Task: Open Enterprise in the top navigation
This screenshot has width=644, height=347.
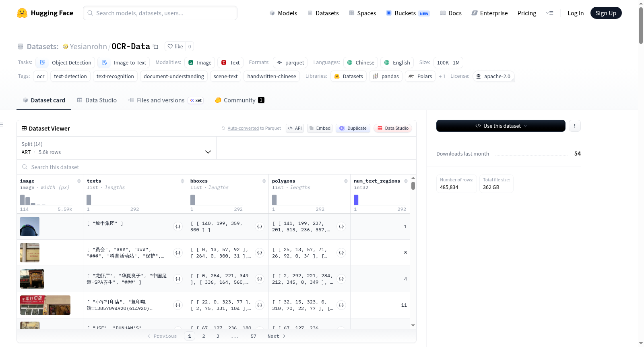Action: [x=489, y=13]
